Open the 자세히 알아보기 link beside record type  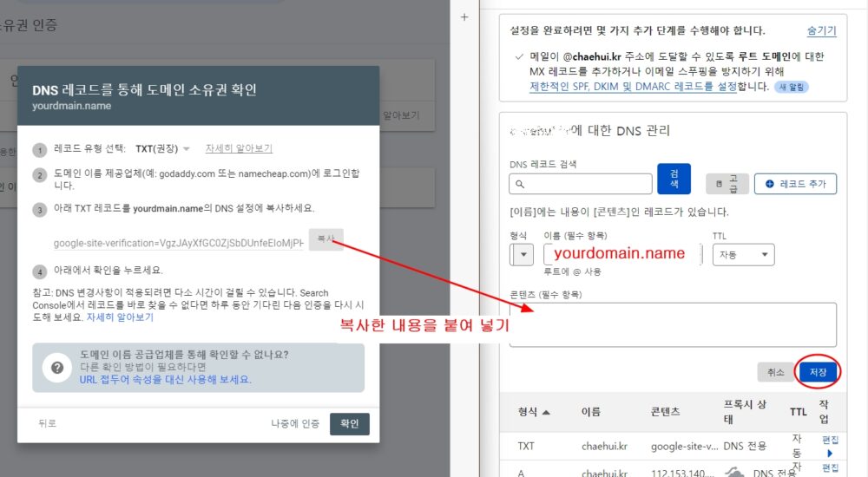tap(239, 148)
